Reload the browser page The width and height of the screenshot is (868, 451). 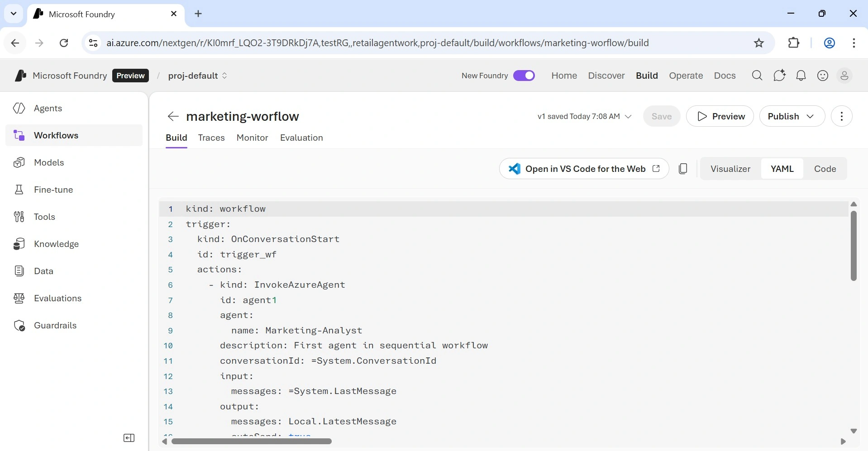pos(64,43)
